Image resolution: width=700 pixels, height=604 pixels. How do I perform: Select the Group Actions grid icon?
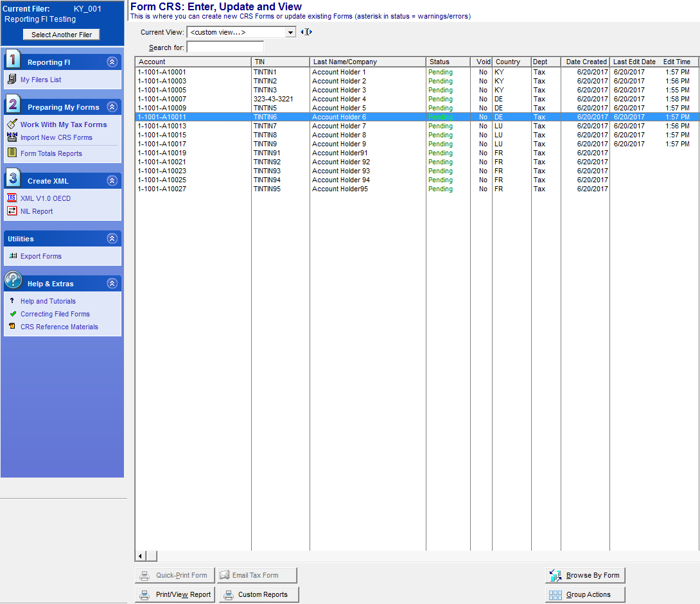pos(554,594)
